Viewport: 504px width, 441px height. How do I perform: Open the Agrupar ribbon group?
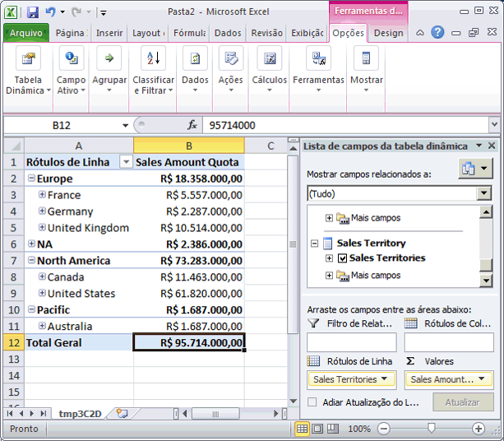[x=109, y=70]
